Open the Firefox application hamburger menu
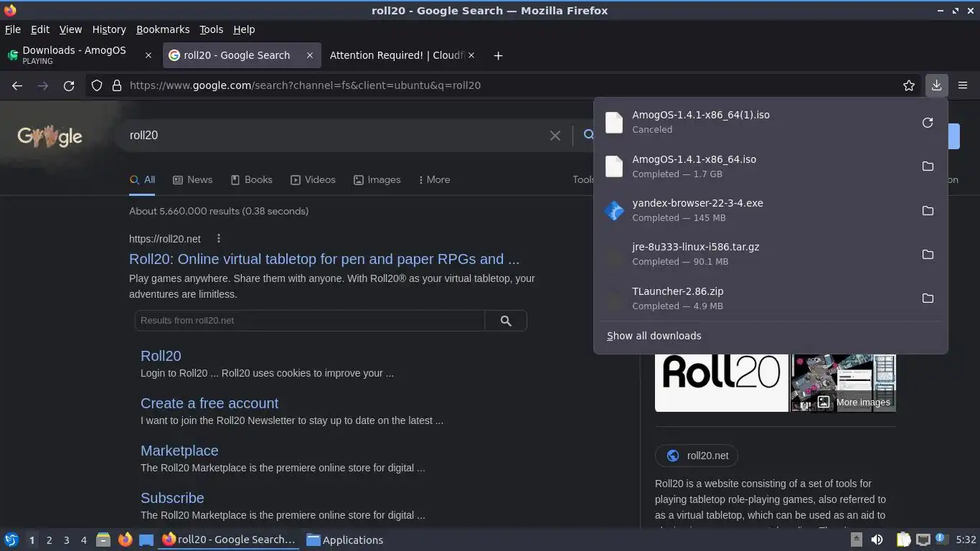Screen dimensions: 980x551 click(963, 85)
